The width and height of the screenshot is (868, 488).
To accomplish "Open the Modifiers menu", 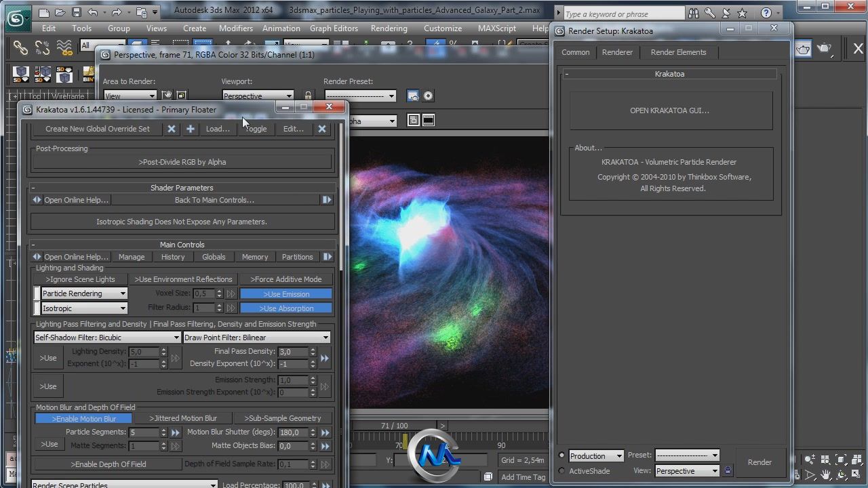I will point(236,28).
